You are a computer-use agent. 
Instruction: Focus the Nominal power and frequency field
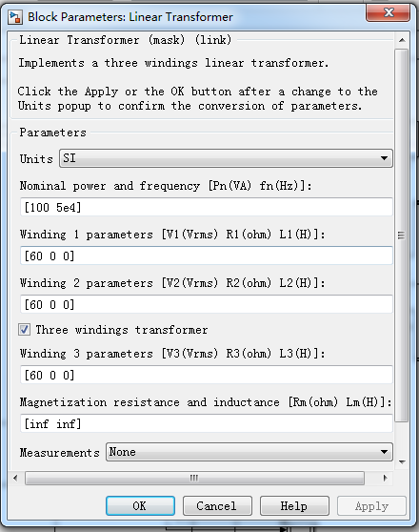tap(207, 207)
